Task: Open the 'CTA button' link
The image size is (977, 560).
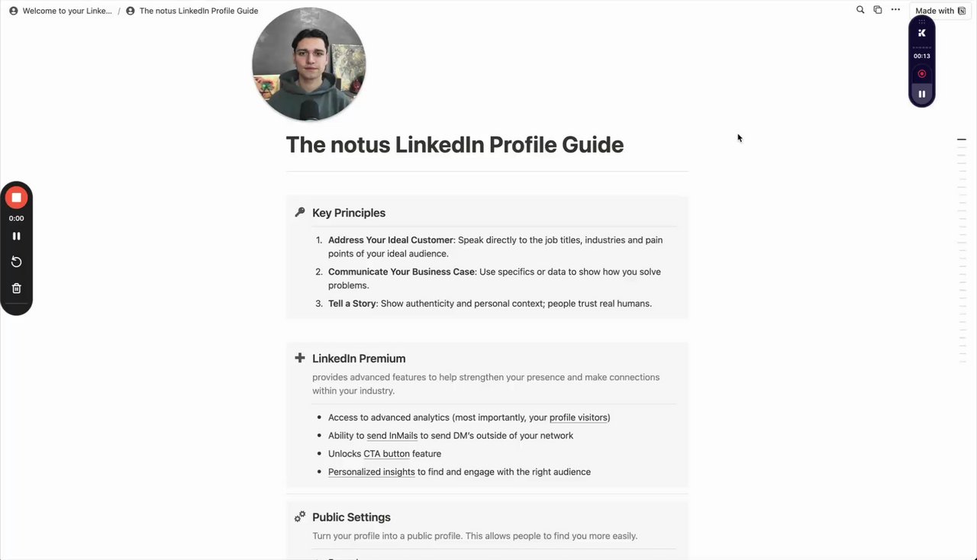Action: point(386,454)
